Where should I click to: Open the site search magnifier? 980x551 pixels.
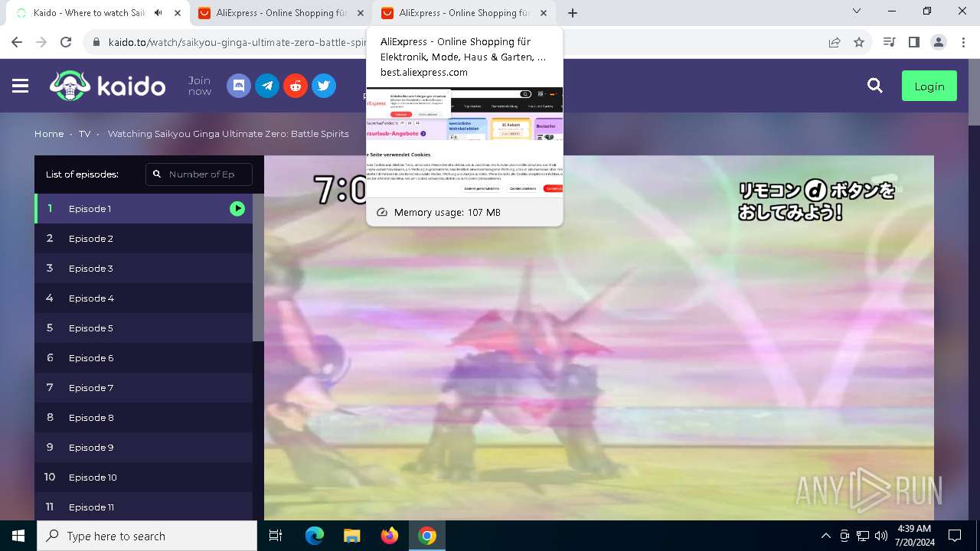[x=875, y=86]
